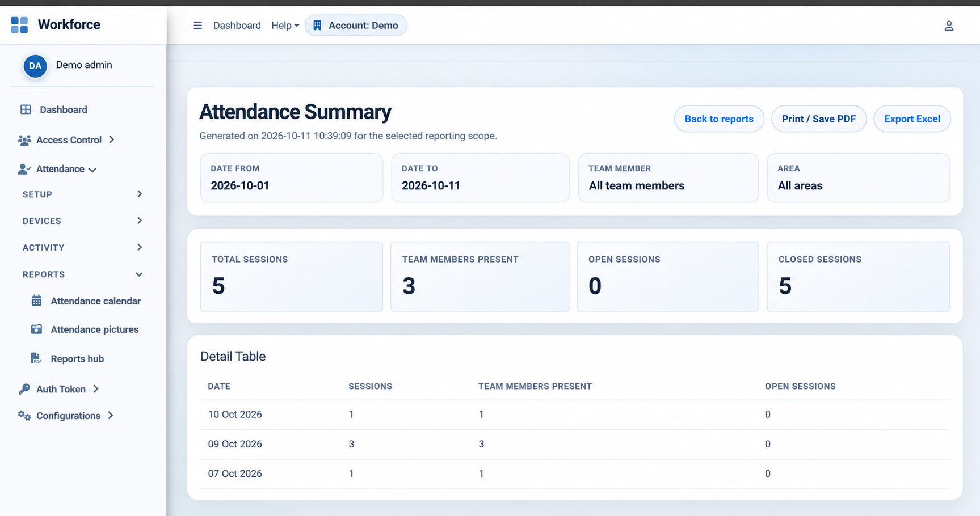Export the report to Excel

point(912,119)
